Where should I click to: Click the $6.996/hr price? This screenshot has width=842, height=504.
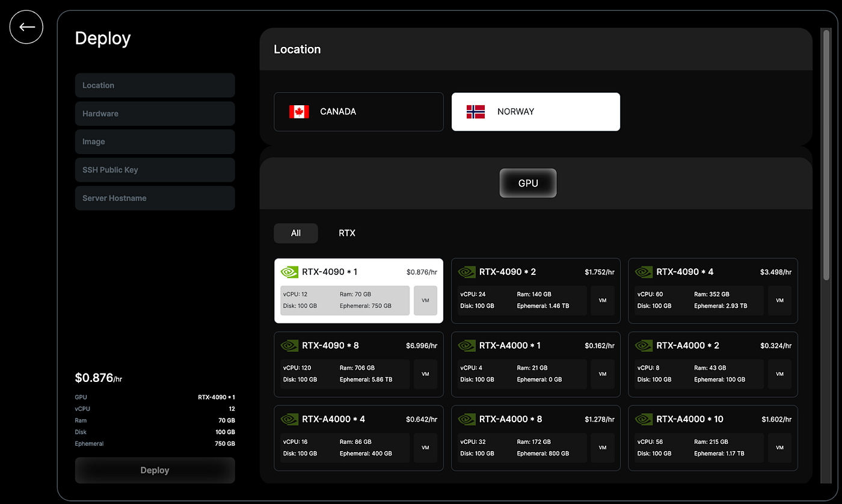pyautogui.click(x=422, y=346)
